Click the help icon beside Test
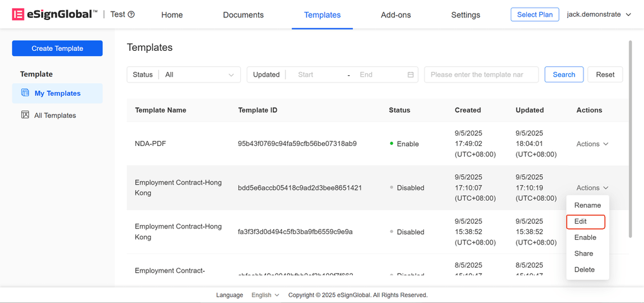This screenshot has height=303, width=644. [131, 15]
